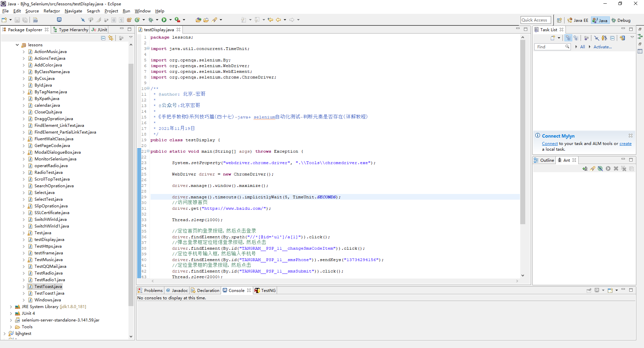Viewport: 644px width, 348px height.
Task: Switch to the Problems tab
Action: [x=150, y=291]
